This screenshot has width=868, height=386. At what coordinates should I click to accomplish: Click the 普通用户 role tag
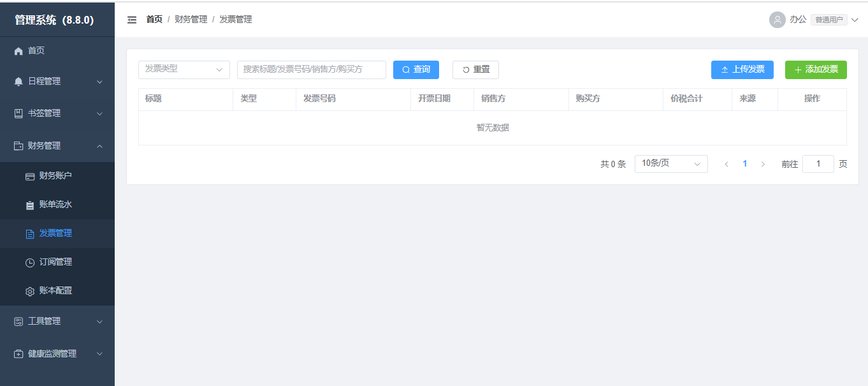pyautogui.click(x=829, y=20)
